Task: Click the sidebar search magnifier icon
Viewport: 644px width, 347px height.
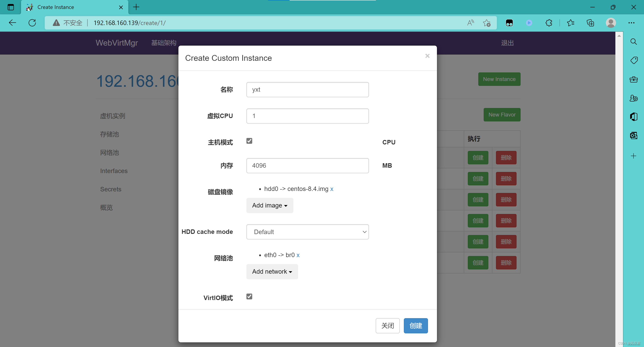Action: (633, 42)
